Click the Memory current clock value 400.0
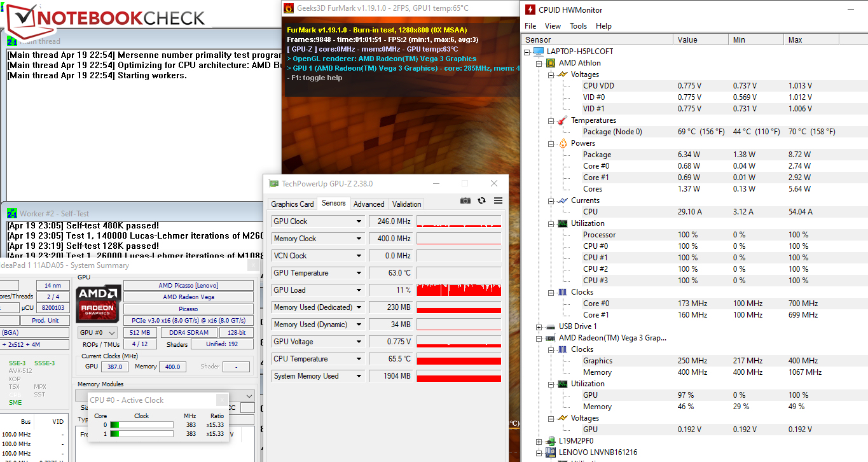The image size is (868, 462). (x=172, y=367)
